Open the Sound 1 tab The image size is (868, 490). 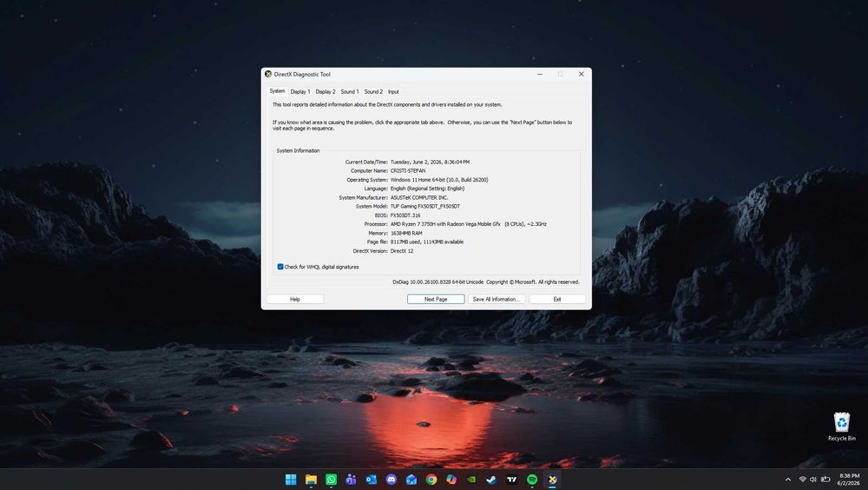click(x=350, y=91)
